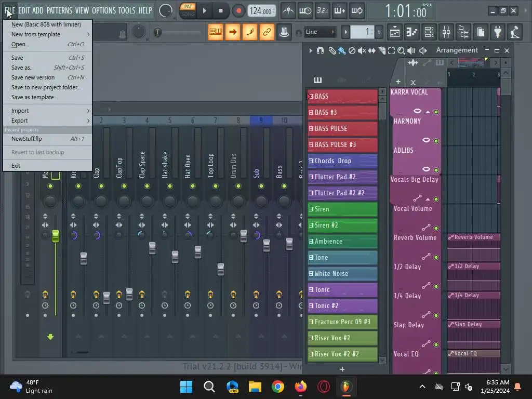Move the Drum Bus mixer fader

coord(243,236)
